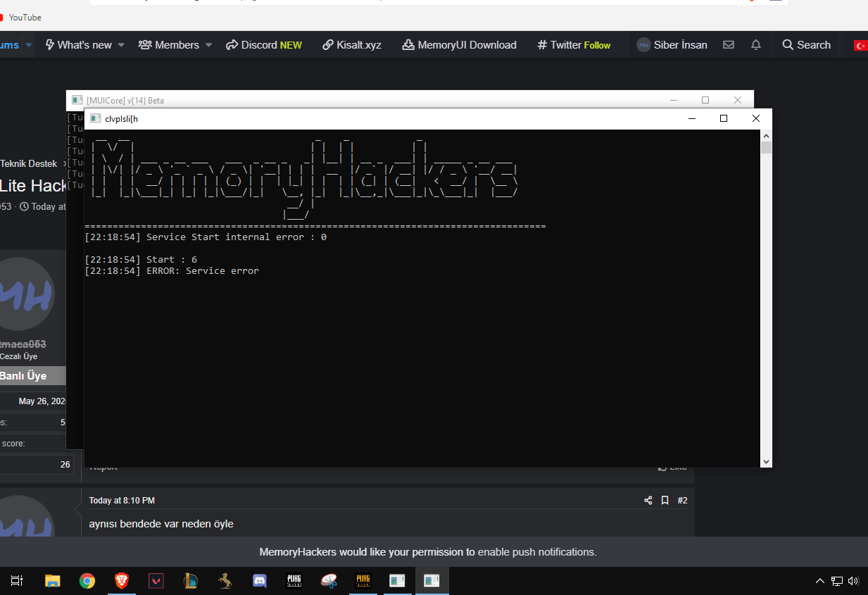Open Teknik Destek breadcrumb
The height and width of the screenshot is (595, 868).
(29, 163)
